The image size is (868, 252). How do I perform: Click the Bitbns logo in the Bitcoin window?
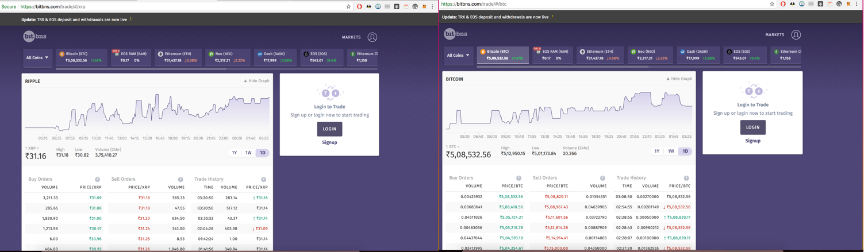pos(455,34)
